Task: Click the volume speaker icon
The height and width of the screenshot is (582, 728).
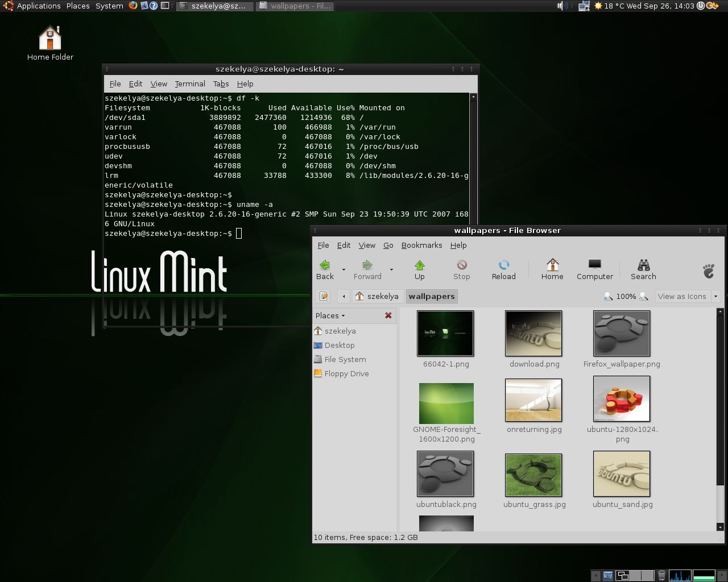Action: tap(561, 6)
